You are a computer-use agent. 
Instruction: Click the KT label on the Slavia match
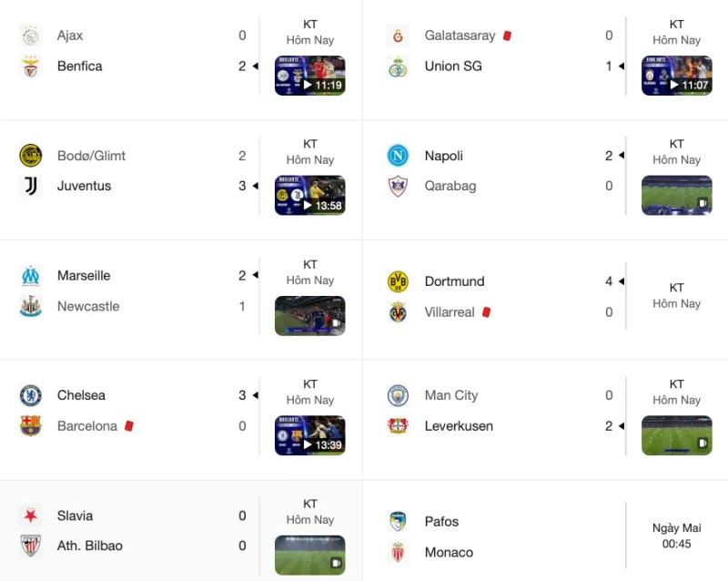tap(310, 503)
